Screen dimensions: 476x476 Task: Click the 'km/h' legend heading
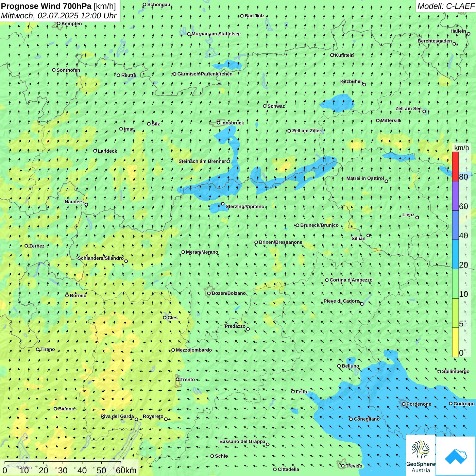(461, 148)
